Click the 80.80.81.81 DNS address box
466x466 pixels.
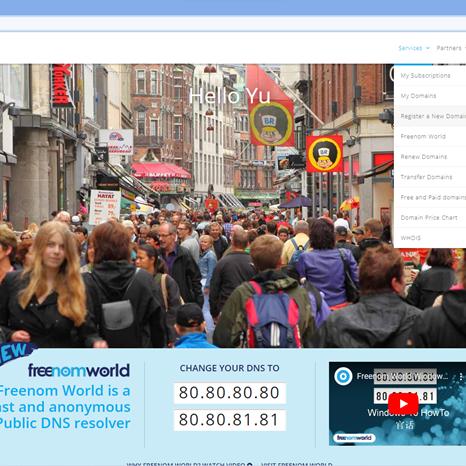[230, 420]
